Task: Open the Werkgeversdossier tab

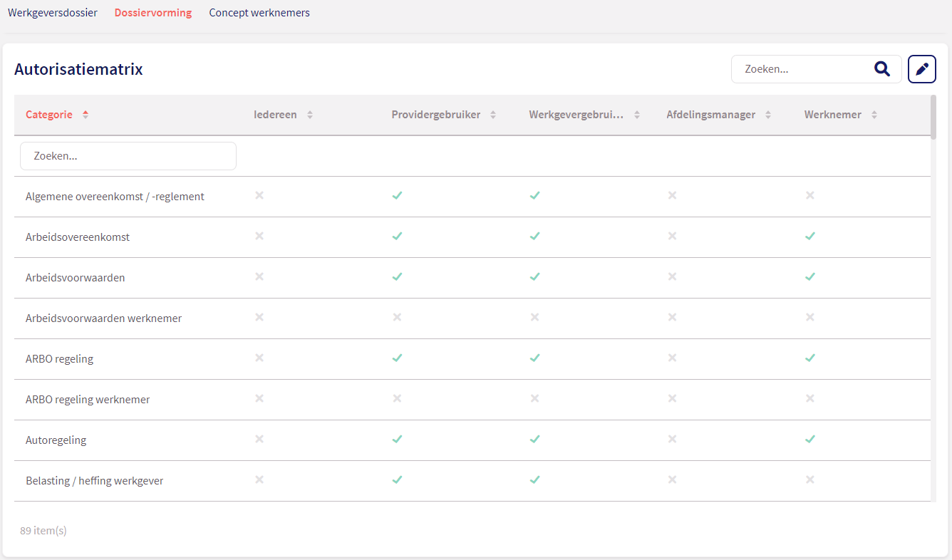Action: (x=53, y=13)
